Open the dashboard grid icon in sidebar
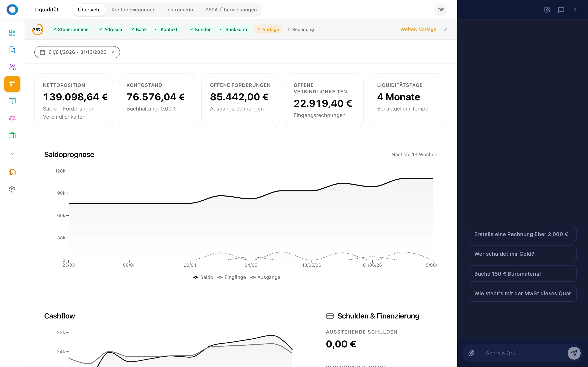Screen dimensions: 588x367 click(12, 33)
